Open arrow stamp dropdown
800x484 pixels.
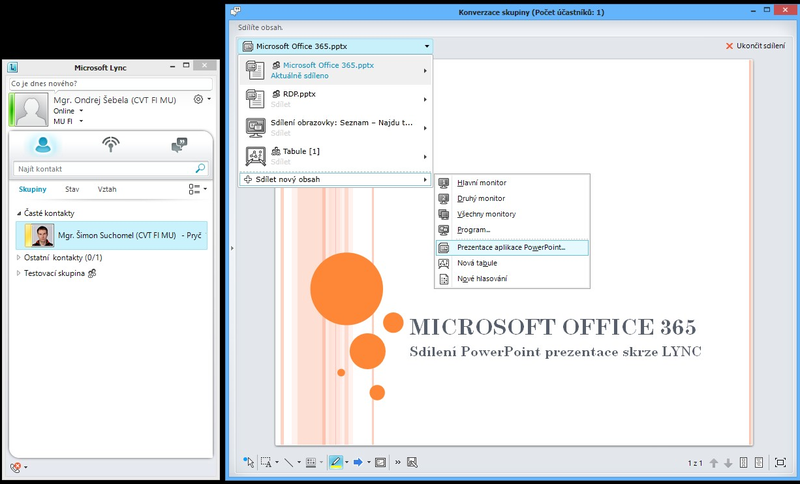point(368,463)
